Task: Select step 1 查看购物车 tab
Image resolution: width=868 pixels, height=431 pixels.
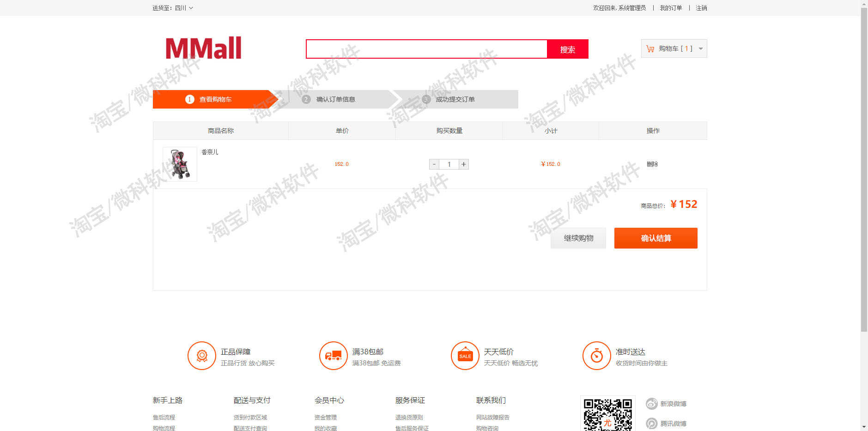Action: click(x=215, y=99)
